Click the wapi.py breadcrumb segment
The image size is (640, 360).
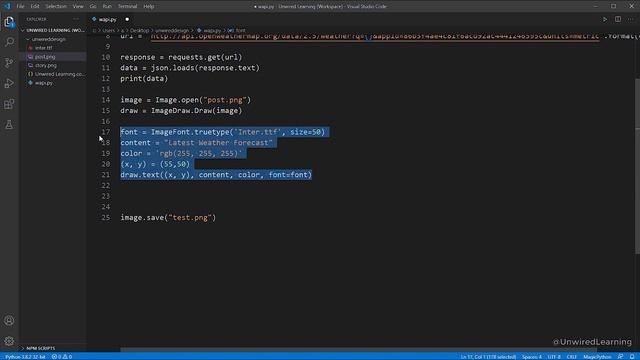[212, 31]
